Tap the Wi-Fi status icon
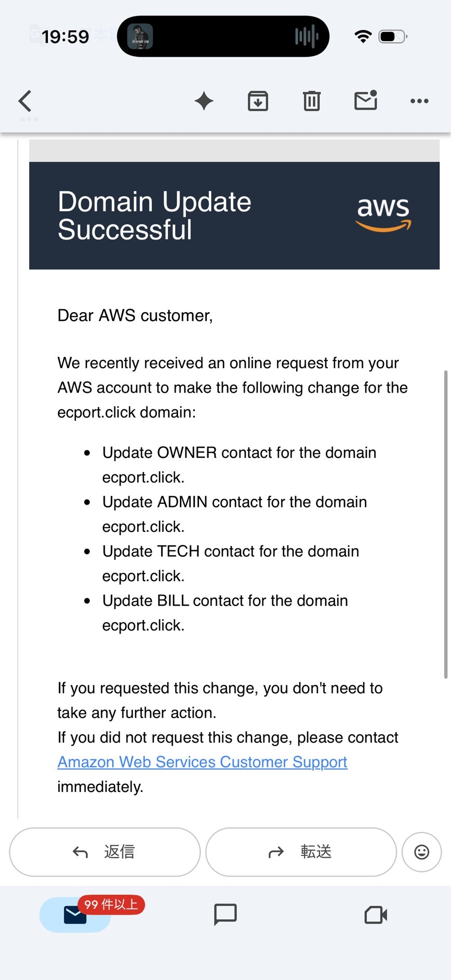Screen dimensions: 451x980 click(x=363, y=36)
